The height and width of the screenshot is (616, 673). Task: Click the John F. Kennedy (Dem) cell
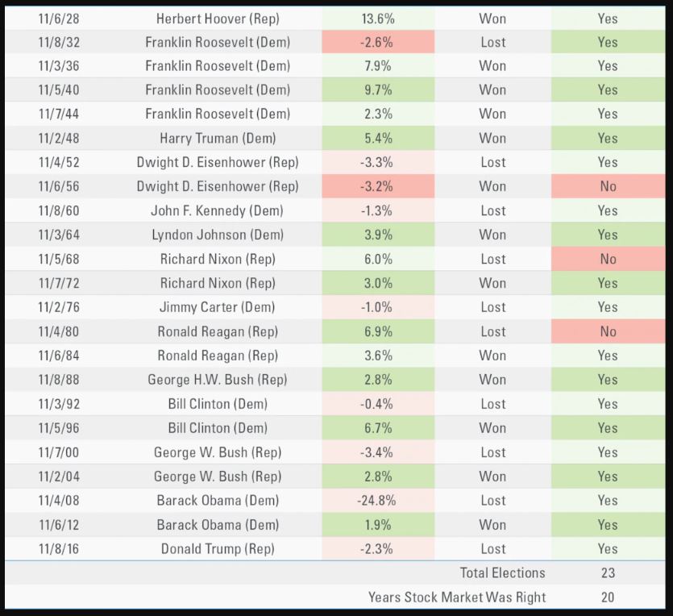point(218,210)
